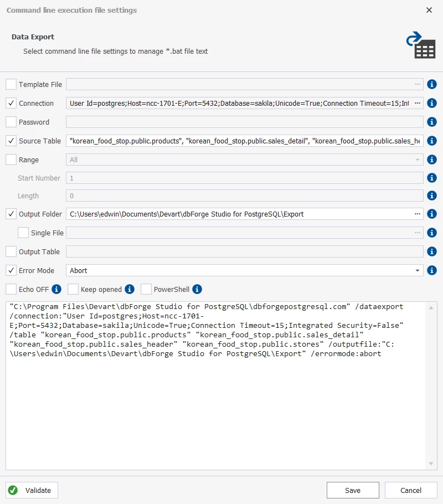The width and height of the screenshot is (443, 504).
Task: Click the info icon for Output Table
Action: click(x=432, y=251)
